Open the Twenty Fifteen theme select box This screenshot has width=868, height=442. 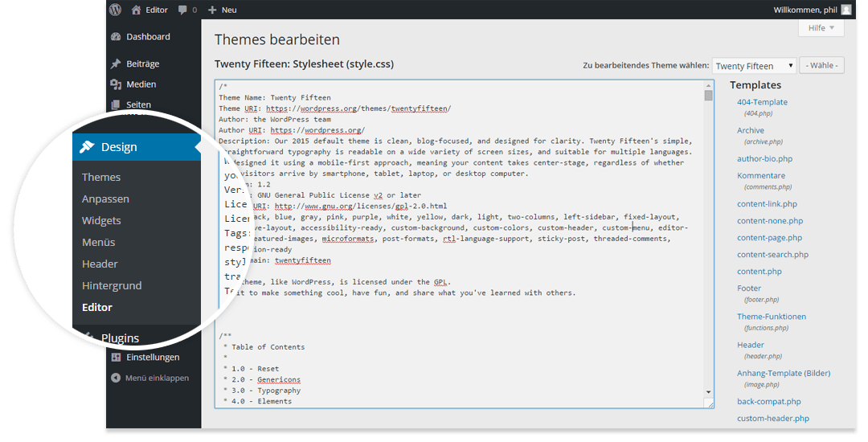click(x=754, y=66)
